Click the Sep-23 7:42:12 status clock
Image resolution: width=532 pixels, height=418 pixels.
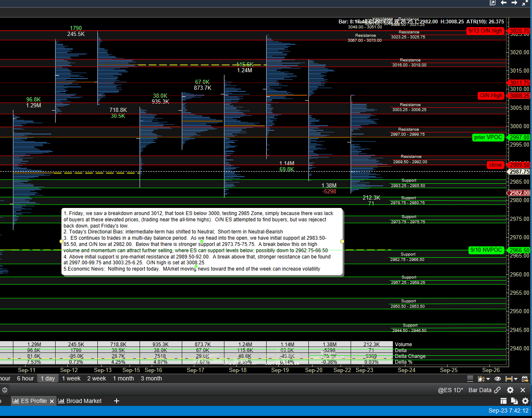509,410
